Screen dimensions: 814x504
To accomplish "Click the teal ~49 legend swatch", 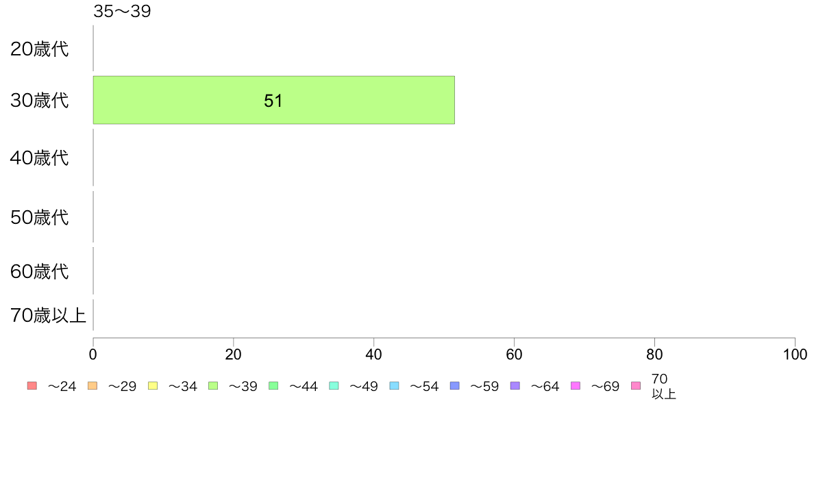I will (334, 386).
